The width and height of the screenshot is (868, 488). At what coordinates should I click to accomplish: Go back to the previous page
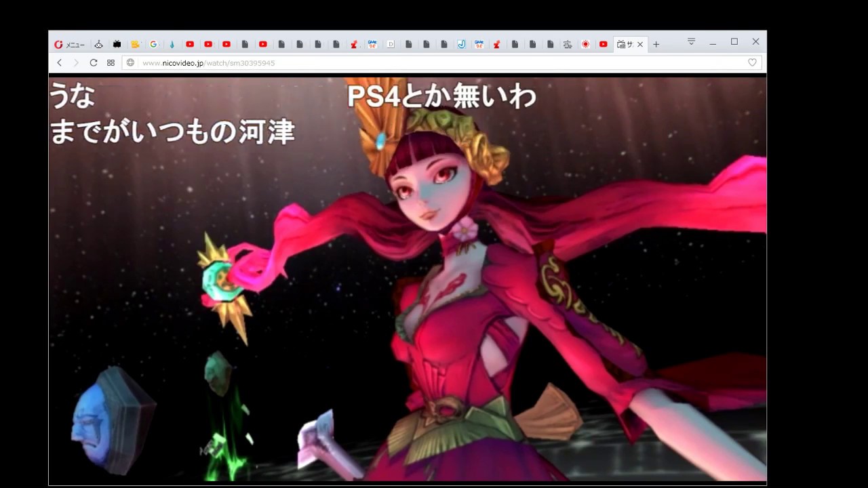point(59,62)
